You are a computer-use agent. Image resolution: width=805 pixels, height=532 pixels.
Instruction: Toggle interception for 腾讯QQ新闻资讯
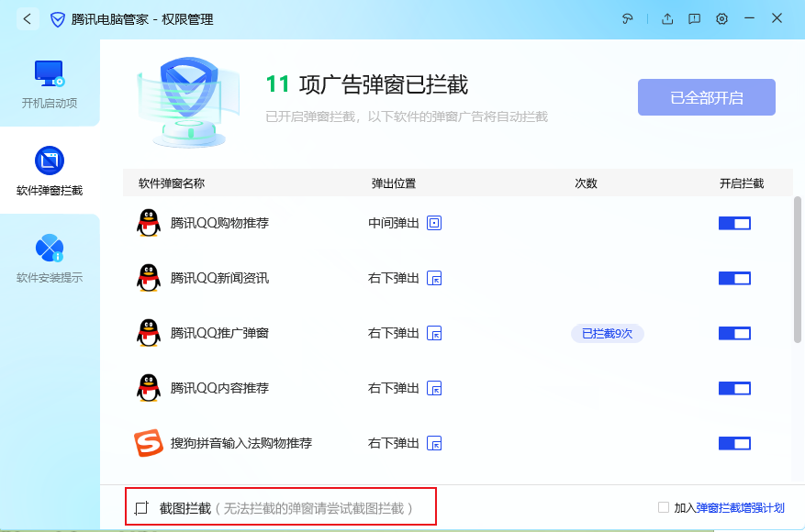(734, 278)
